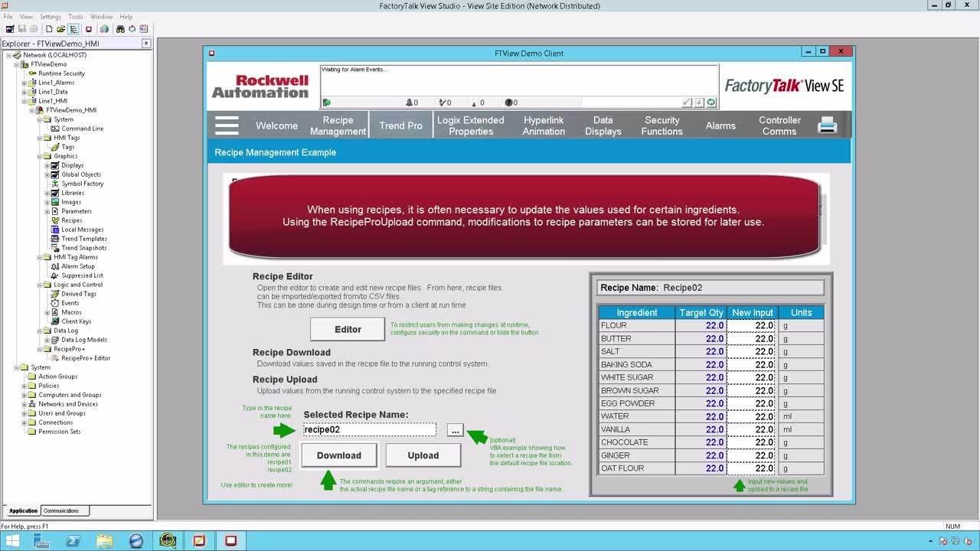Click the Download recipe button
The image size is (980, 551).
point(339,455)
